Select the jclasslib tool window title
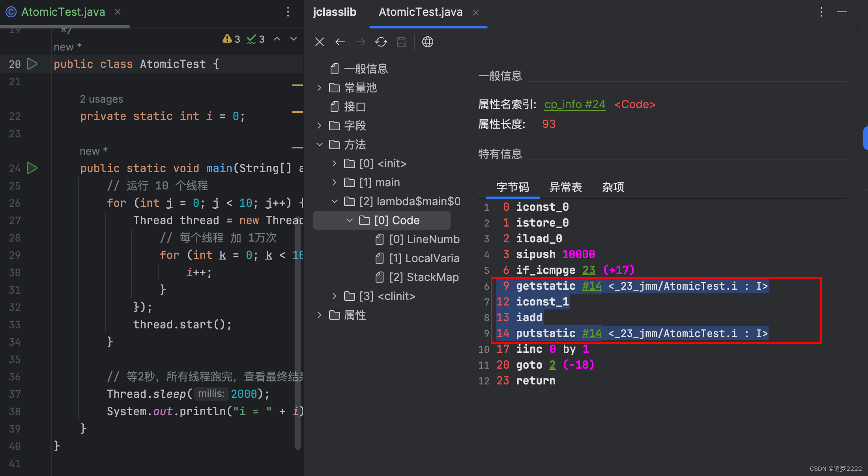 tap(335, 12)
